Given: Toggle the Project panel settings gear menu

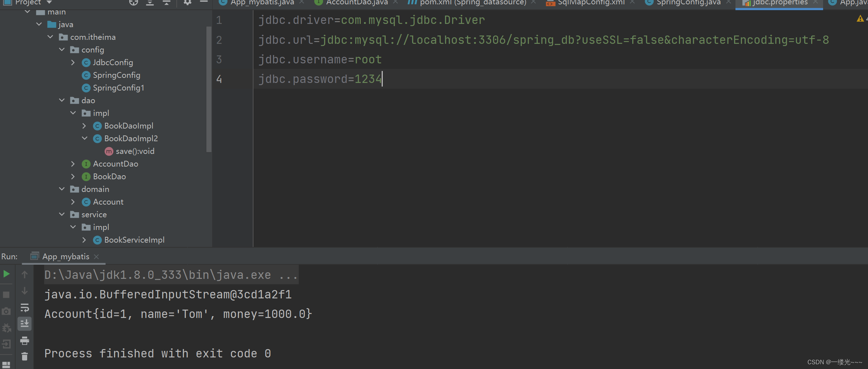Looking at the screenshot, I should click(187, 3).
